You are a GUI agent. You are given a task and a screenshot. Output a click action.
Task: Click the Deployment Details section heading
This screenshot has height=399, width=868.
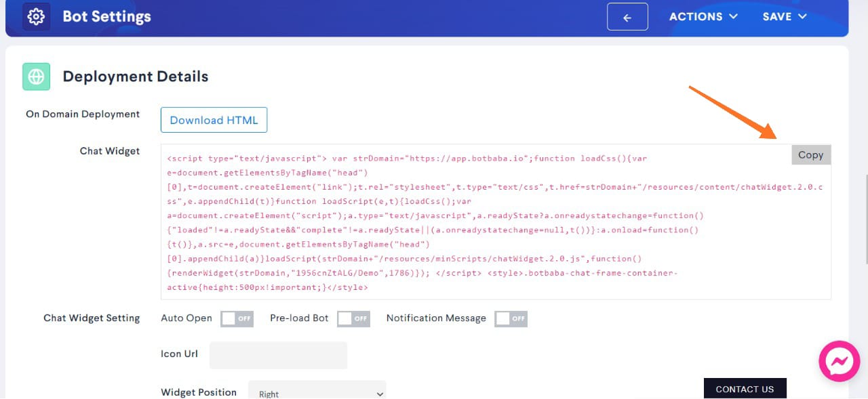coord(135,77)
